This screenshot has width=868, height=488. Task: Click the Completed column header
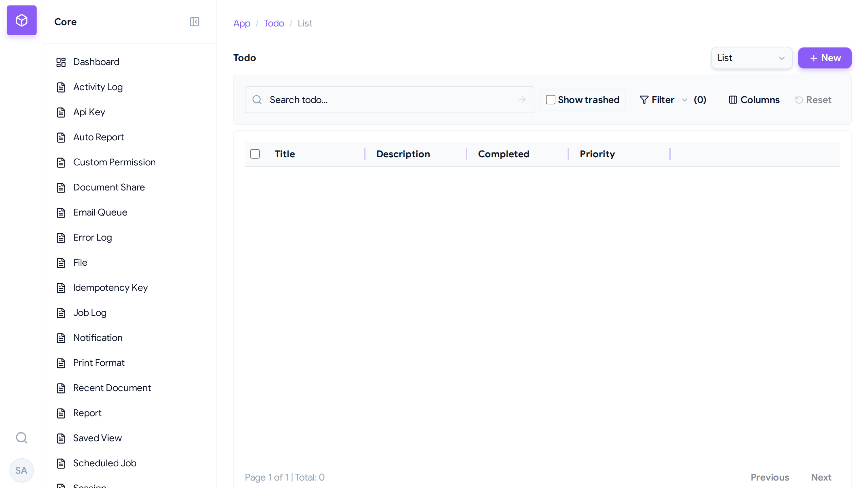[504, 154]
